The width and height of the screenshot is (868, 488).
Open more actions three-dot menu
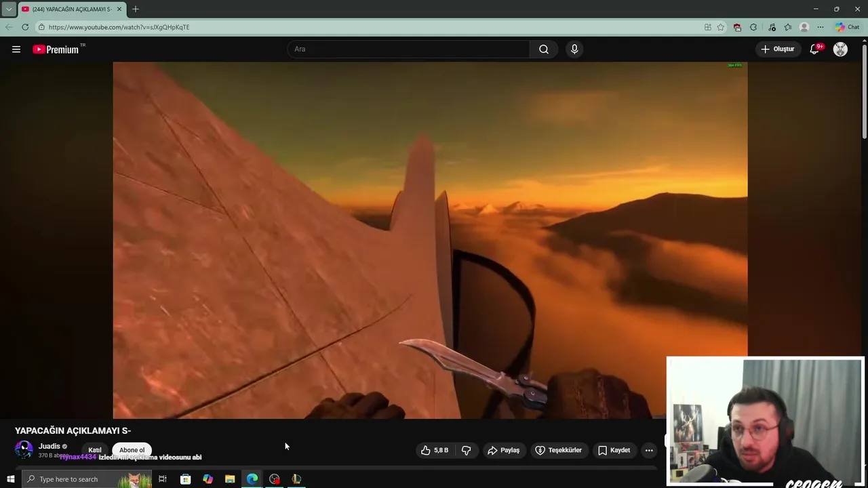click(x=649, y=450)
